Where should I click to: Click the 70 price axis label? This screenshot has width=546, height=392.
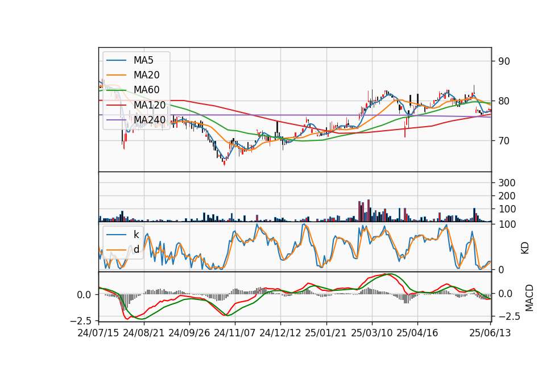click(x=504, y=141)
